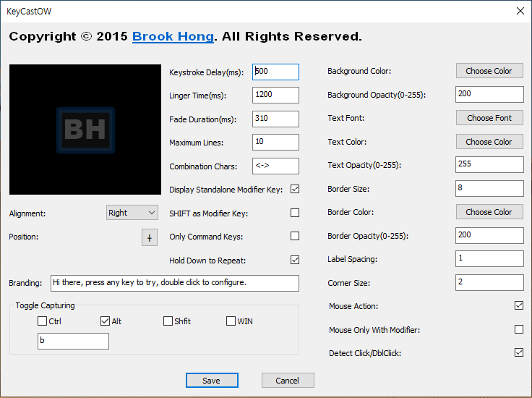Image resolution: width=532 pixels, height=398 pixels.
Task: Edit the Label Spacing field
Action: (x=489, y=259)
